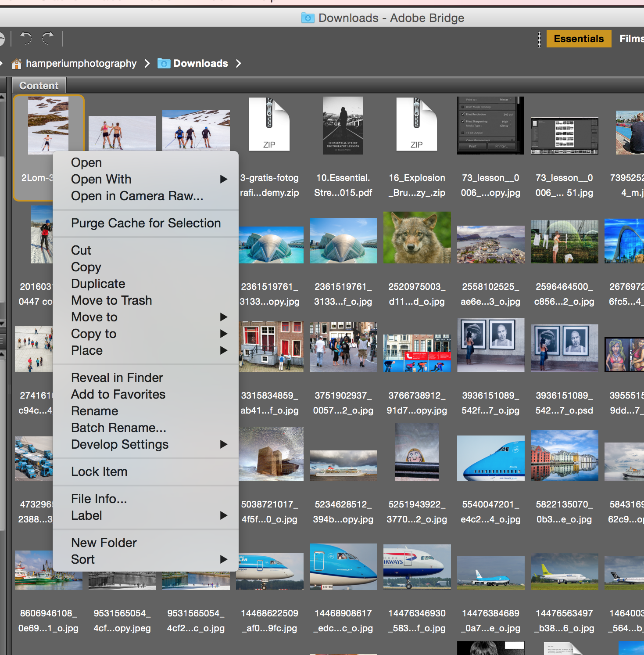This screenshot has width=644, height=655.
Task: Switch to the Content tab
Action: (x=39, y=85)
